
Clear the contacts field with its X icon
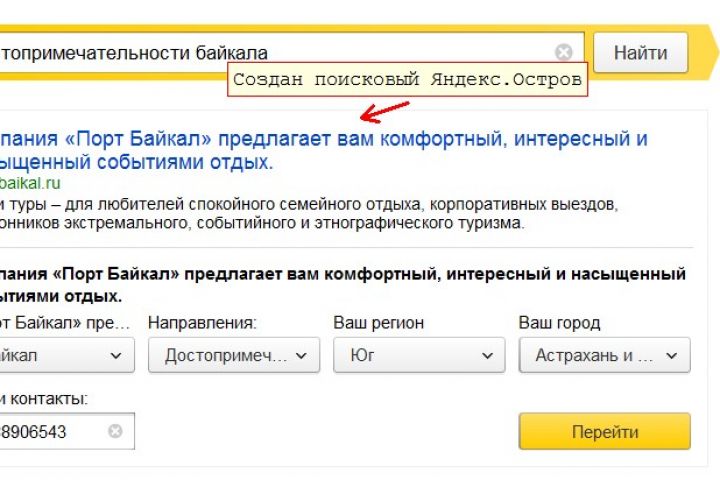tap(115, 431)
